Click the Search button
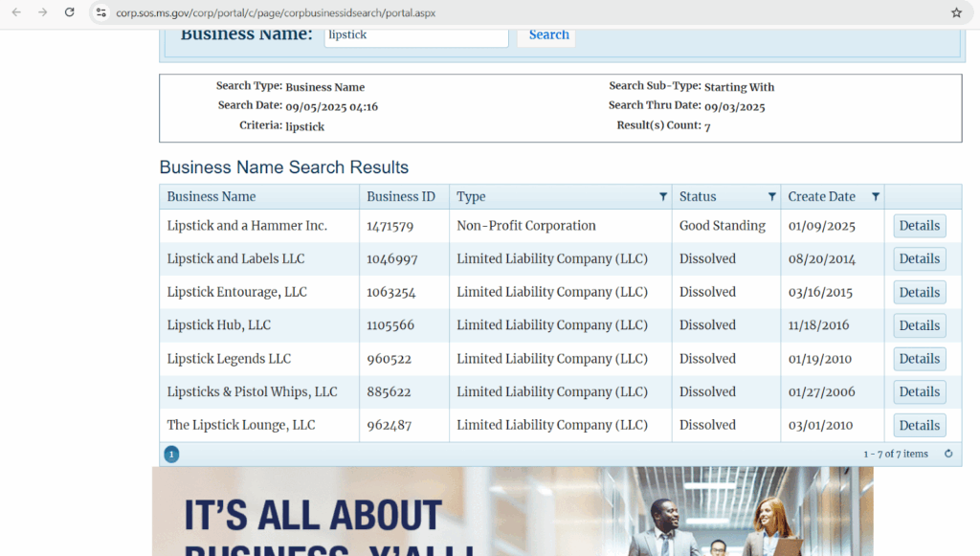This screenshot has height=556, width=980. tap(548, 35)
